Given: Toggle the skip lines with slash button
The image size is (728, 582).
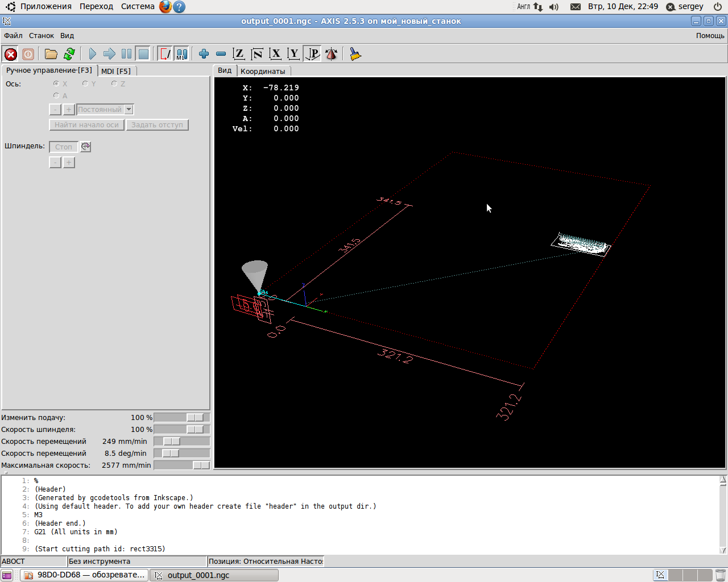Looking at the screenshot, I should pyautogui.click(x=164, y=54).
